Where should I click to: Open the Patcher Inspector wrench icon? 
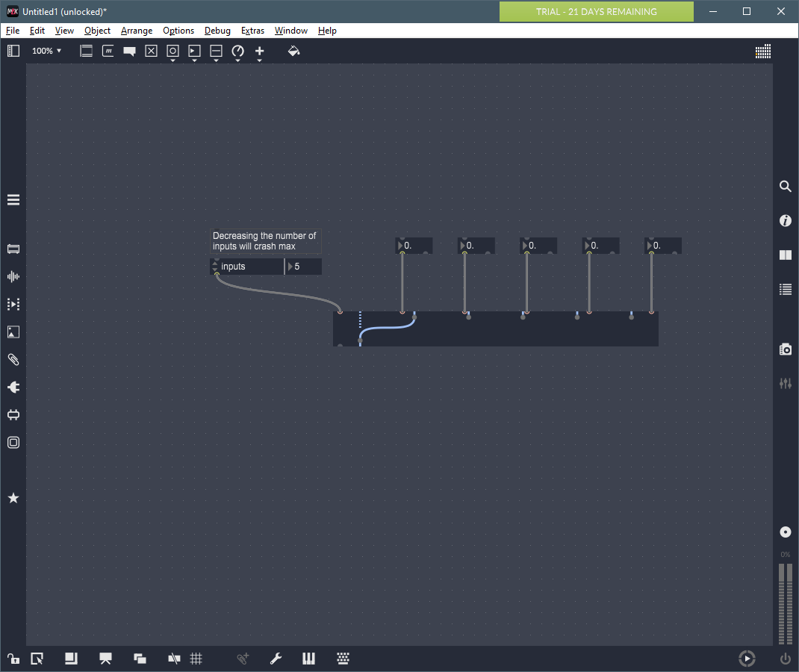tap(276, 659)
